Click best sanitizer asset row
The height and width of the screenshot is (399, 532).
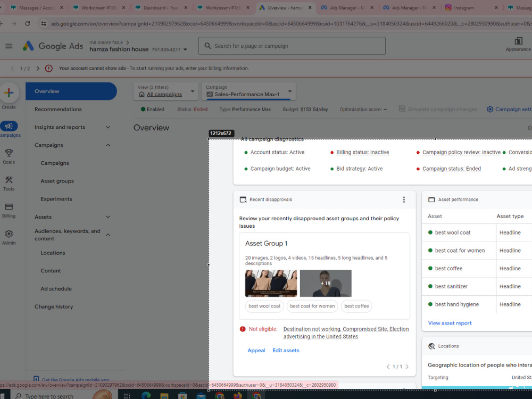pos(477,286)
